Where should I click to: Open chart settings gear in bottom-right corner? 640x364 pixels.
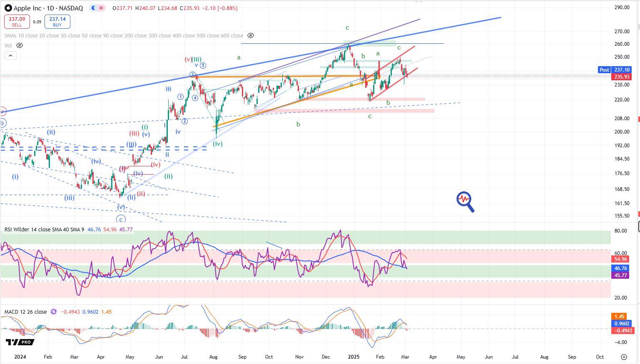pos(624,357)
